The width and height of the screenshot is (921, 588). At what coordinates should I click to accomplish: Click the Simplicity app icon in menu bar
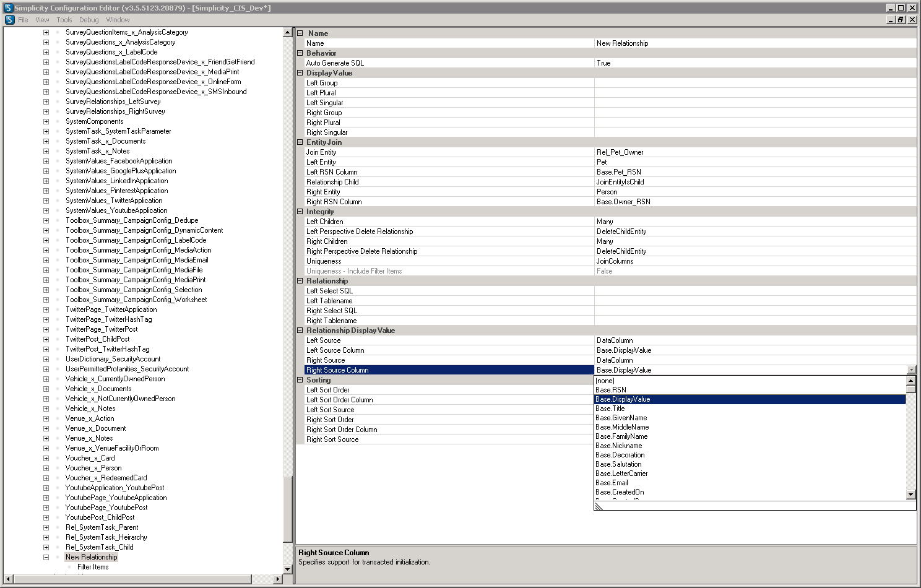(9, 20)
